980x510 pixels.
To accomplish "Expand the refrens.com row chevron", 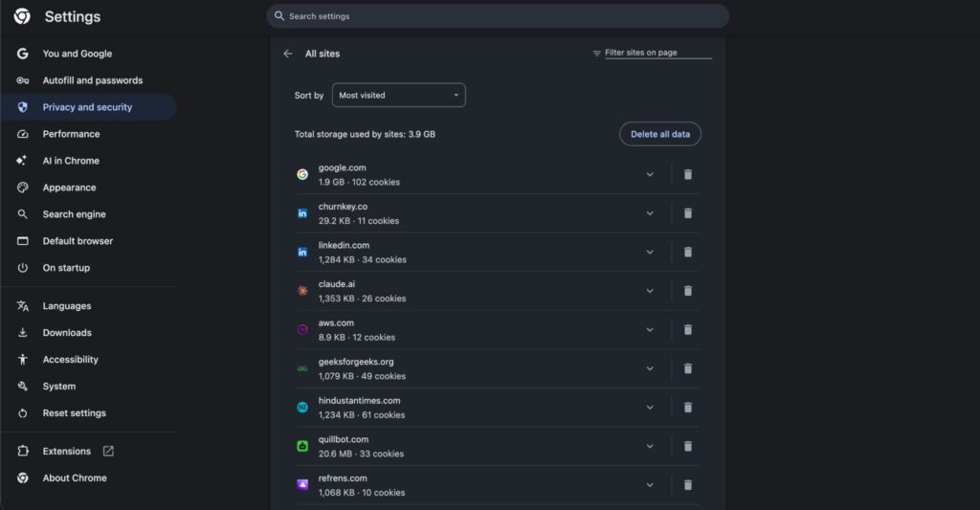I will pyautogui.click(x=650, y=485).
